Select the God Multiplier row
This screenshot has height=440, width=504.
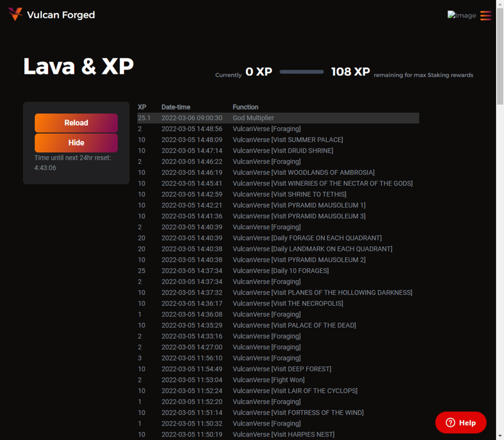[278, 118]
